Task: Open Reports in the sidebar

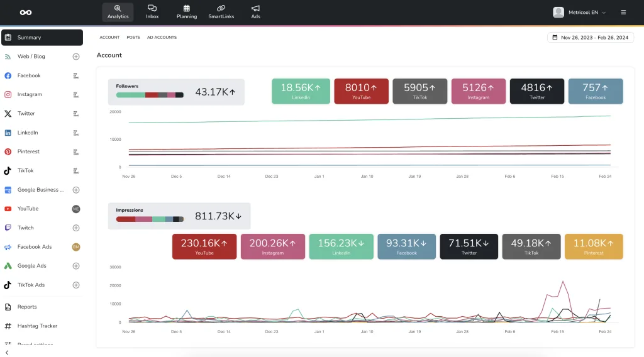Action: tap(27, 307)
